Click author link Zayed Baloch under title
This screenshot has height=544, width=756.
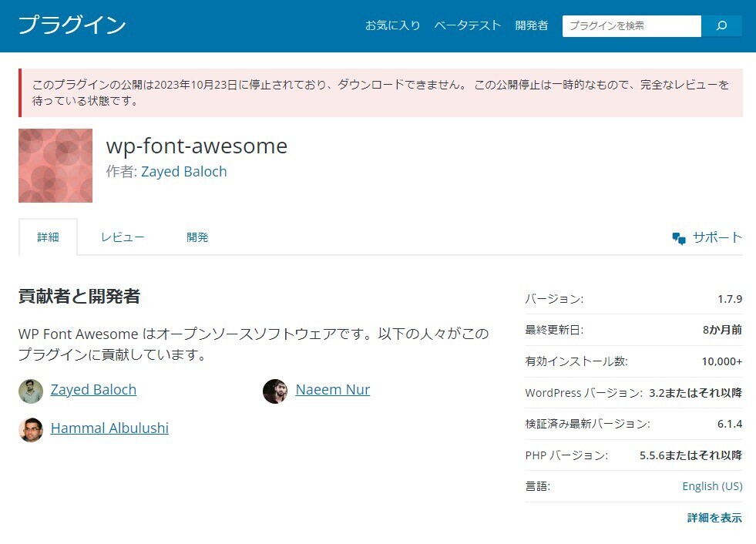point(183,172)
